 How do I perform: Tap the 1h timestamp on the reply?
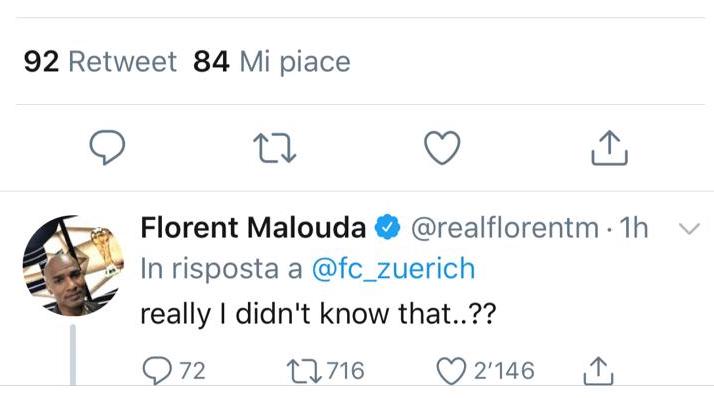pyautogui.click(x=633, y=227)
